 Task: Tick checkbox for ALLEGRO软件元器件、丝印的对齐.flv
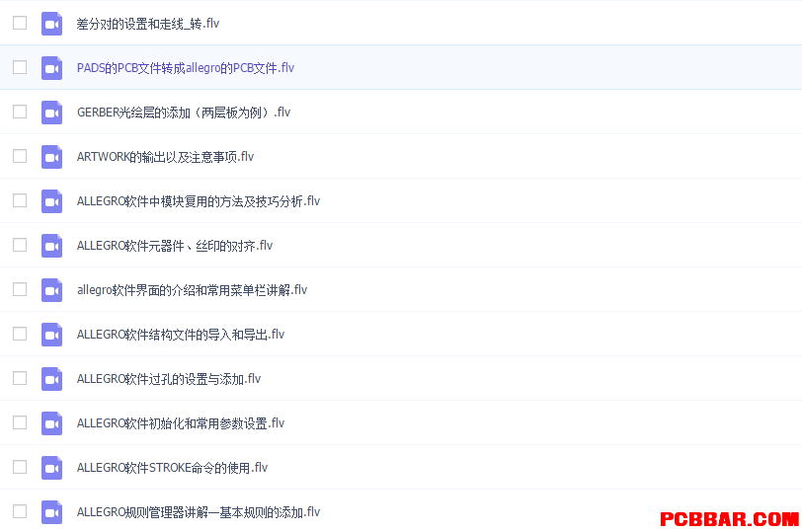click(x=20, y=245)
